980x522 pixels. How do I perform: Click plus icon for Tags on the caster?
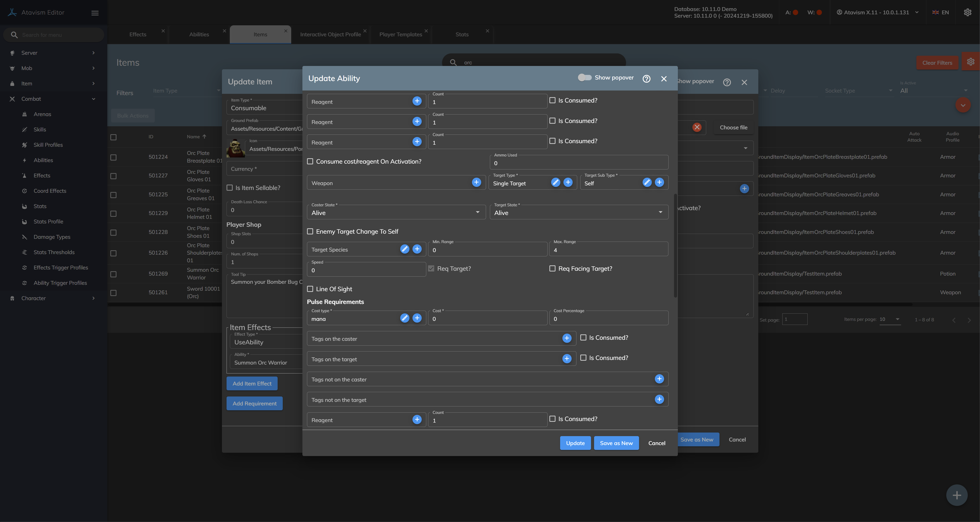click(x=566, y=338)
